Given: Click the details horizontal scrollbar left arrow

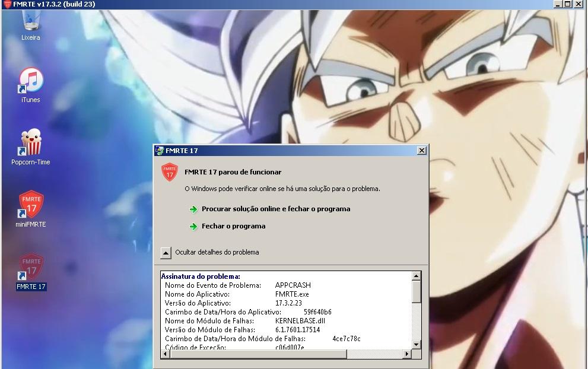Looking at the screenshot, I should click(x=166, y=354).
